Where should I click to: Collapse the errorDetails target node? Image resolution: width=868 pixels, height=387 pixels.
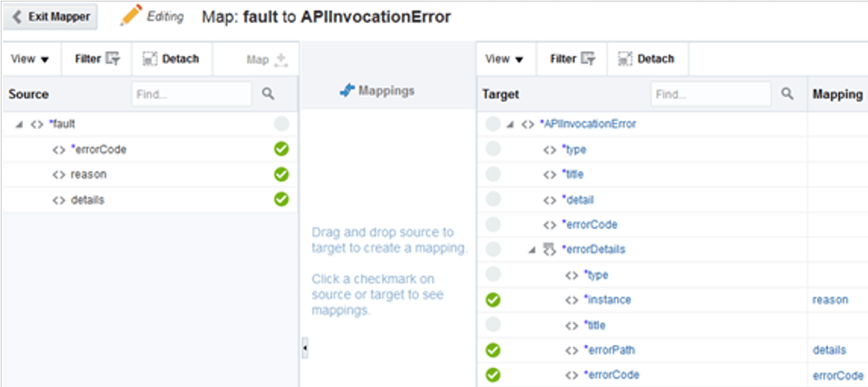pyautogui.click(x=531, y=249)
